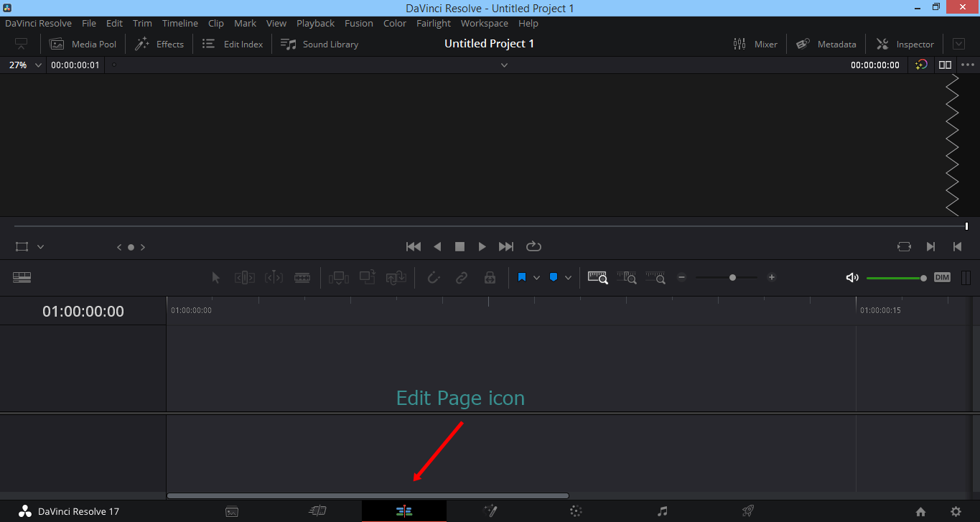The image size is (980, 522).
Task: Open the DaVinci Resolve menu
Action: 39,23
